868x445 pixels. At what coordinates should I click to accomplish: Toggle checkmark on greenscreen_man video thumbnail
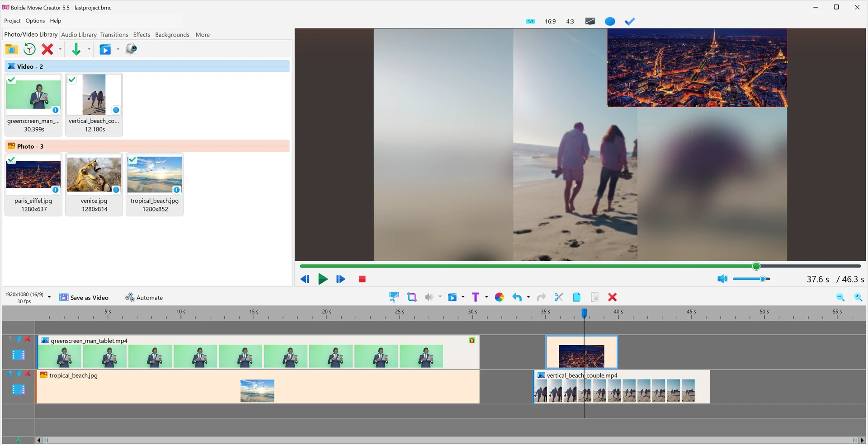[x=11, y=80]
